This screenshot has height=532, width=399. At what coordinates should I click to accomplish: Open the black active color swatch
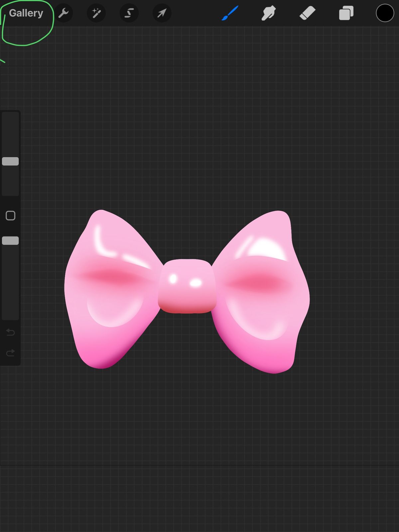(x=385, y=13)
